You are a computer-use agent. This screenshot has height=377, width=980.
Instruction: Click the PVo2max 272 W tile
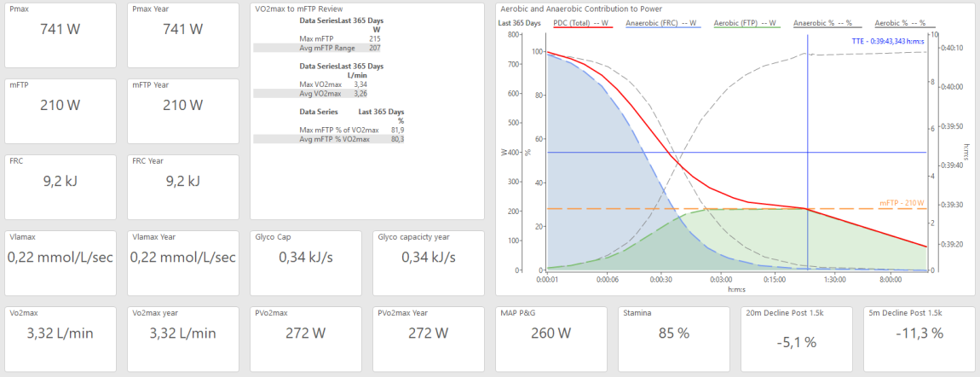305,339
